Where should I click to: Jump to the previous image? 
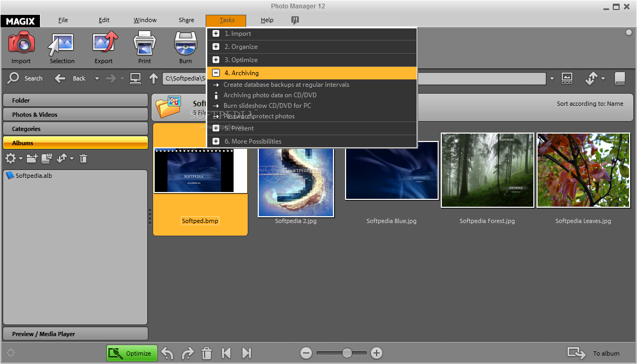(226, 353)
